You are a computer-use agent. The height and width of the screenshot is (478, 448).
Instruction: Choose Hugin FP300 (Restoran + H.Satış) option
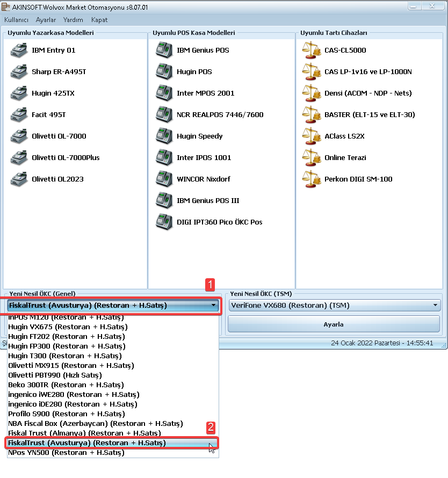(x=113, y=346)
